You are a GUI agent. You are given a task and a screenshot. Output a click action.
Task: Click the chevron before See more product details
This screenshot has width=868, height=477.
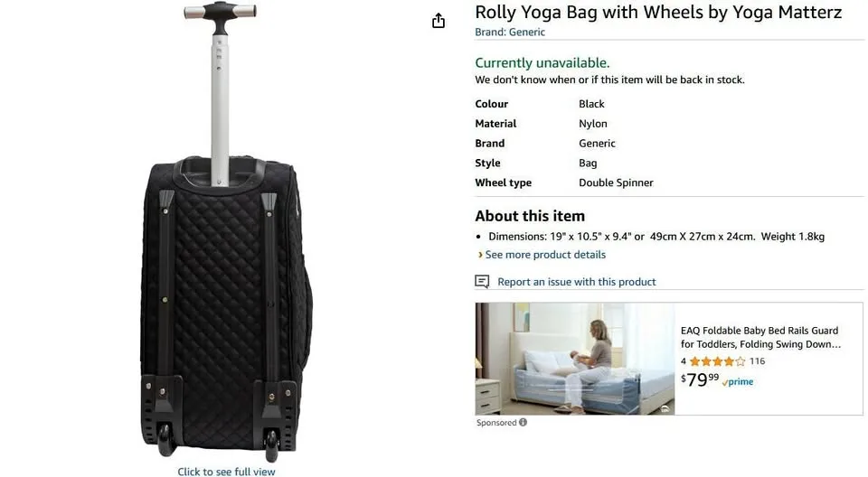pos(480,255)
